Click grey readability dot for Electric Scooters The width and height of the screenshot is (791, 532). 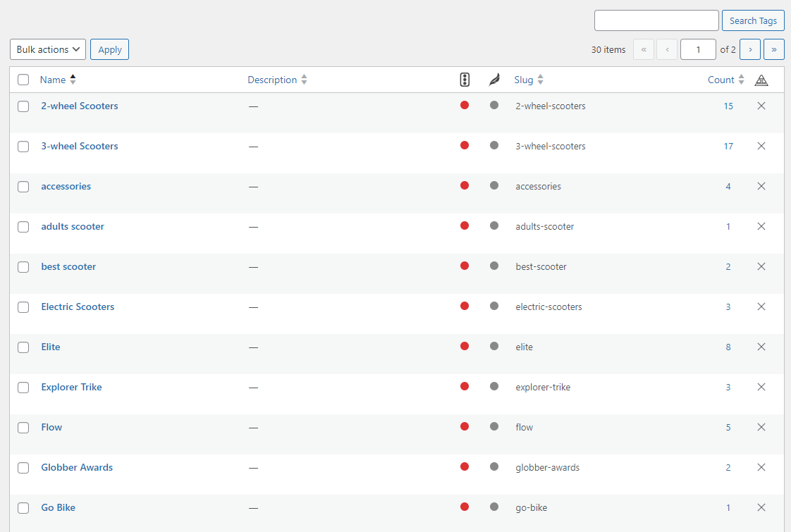(494, 306)
